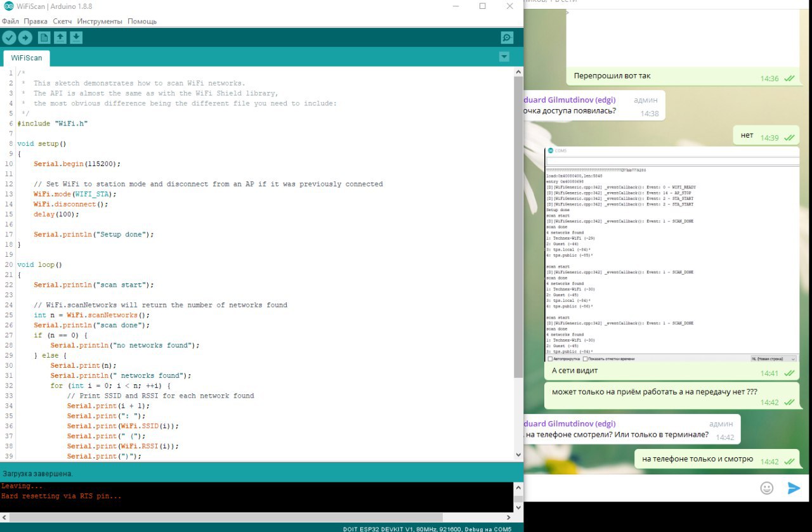The width and height of the screenshot is (812, 532).
Task: Click the 'int n = WiFi.scanNetworks();' line
Action: (92, 315)
